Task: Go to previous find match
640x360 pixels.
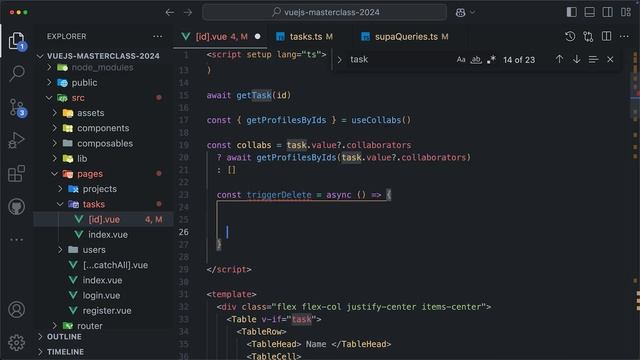Action: [559, 59]
